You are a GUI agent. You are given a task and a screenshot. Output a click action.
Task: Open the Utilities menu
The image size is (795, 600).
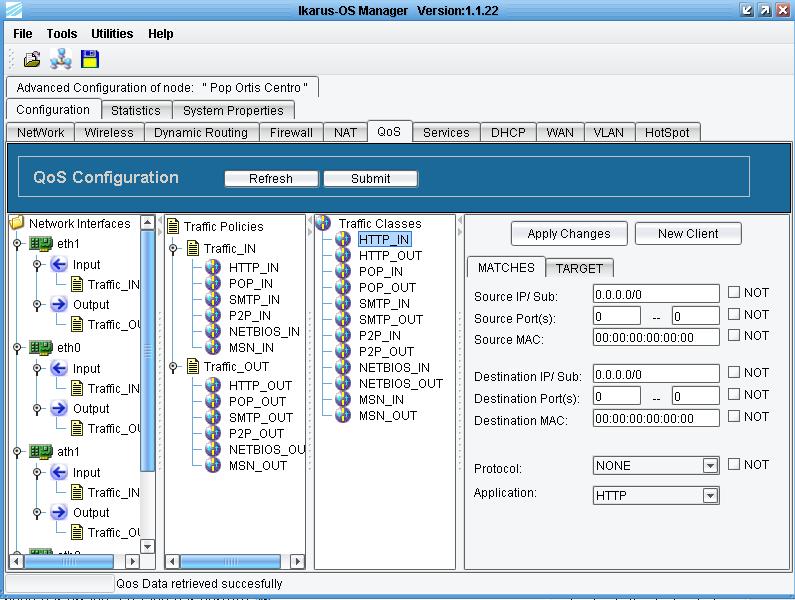[x=112, y=34]
